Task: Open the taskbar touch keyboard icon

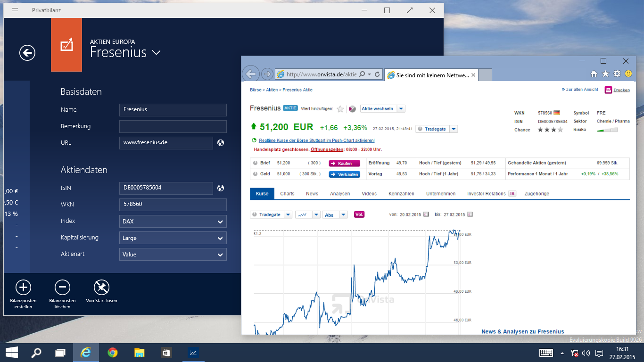Action: pos(546,353)
